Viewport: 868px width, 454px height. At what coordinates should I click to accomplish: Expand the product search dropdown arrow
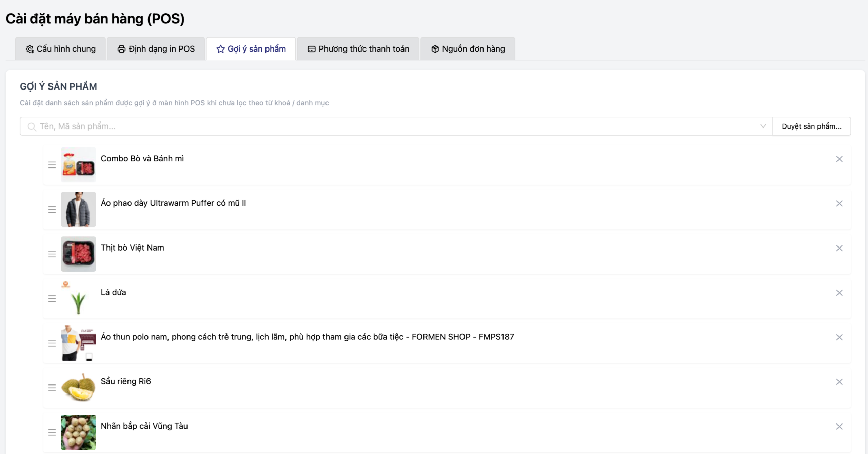tap(763, 126)
